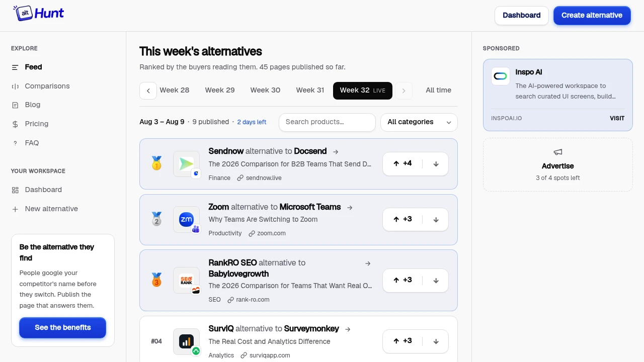Upvote the SurvIQ alternative
The width and height of the screenshot is (644, 362).
coord(403,341)
